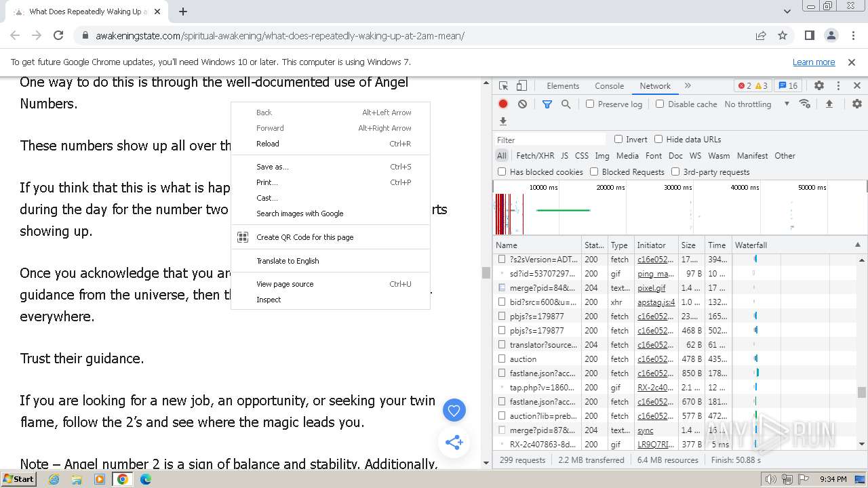Filter requests by Fetch/XHR
The image size is (868, 488).
point(535,156)
